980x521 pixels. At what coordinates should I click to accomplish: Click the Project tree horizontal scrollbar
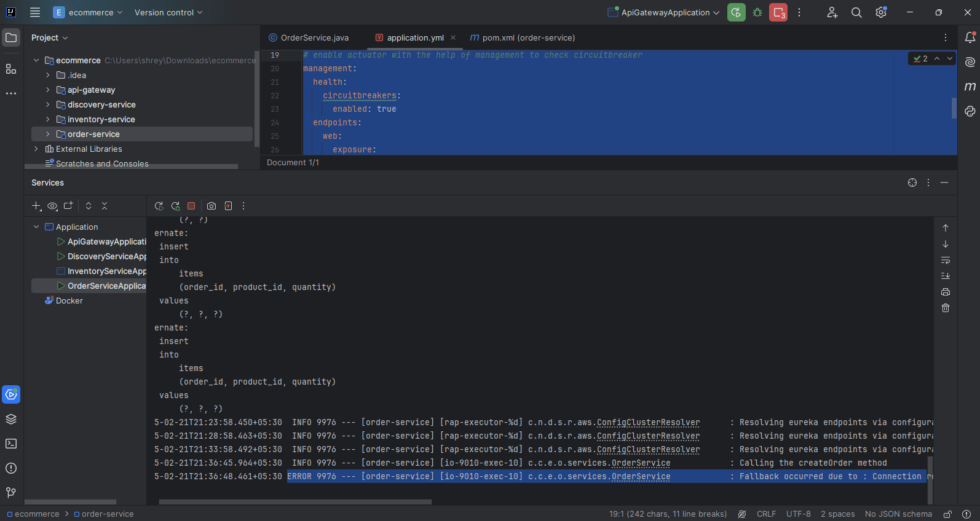pos(131,166)
